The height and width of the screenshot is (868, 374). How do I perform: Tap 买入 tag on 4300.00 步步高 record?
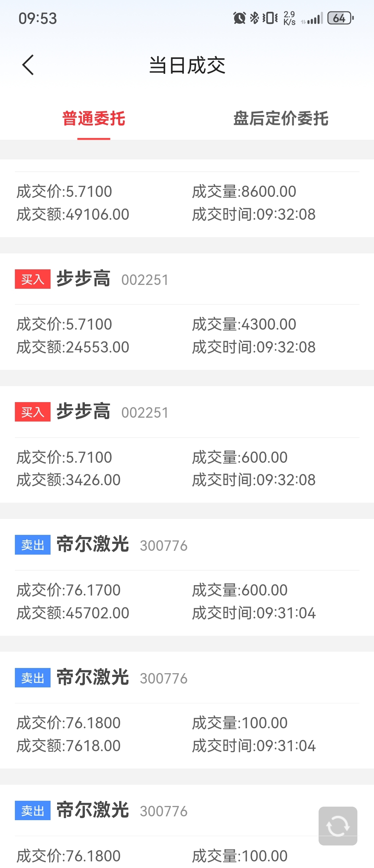click(x=33, y=279)
